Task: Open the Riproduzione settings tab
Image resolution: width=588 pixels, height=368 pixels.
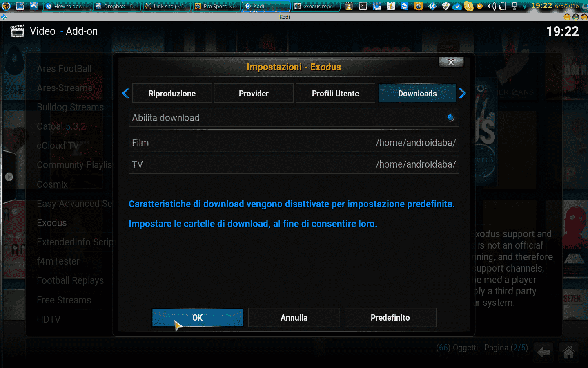Action: click(172, 93)
